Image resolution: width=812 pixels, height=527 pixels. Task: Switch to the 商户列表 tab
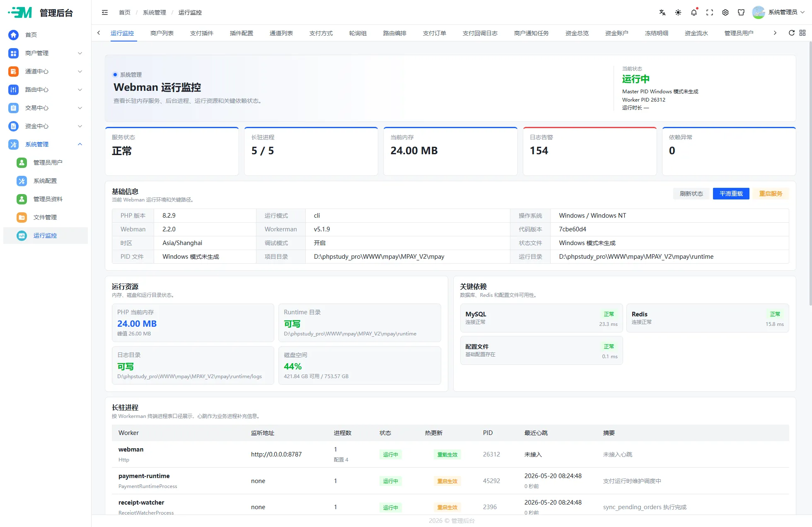tap(162, 33)
